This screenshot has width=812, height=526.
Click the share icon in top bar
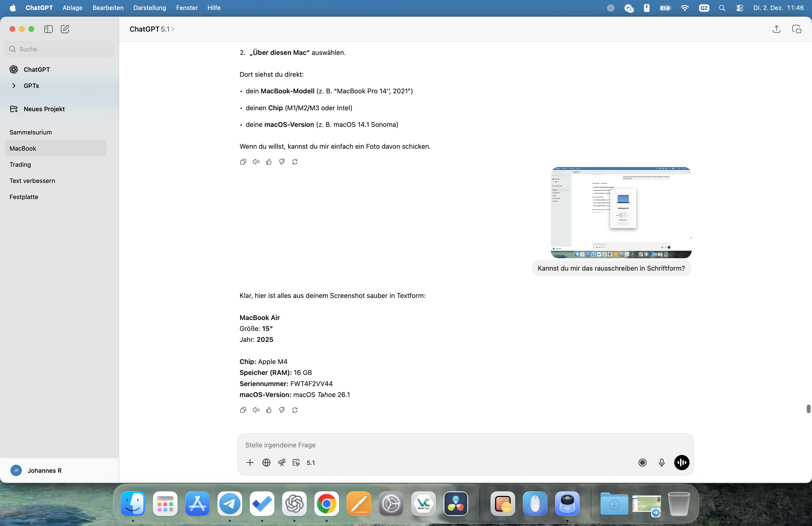(x=777, y=29)
